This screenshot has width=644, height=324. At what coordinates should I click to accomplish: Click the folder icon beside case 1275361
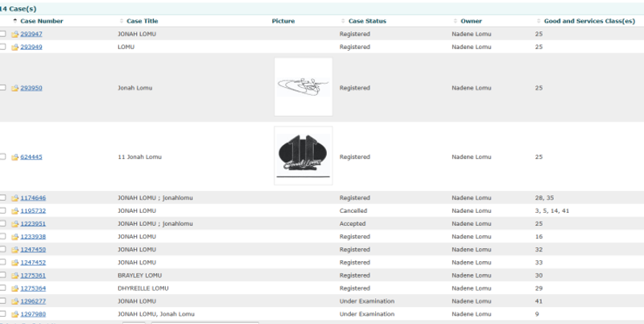click(x=14, y=275)
